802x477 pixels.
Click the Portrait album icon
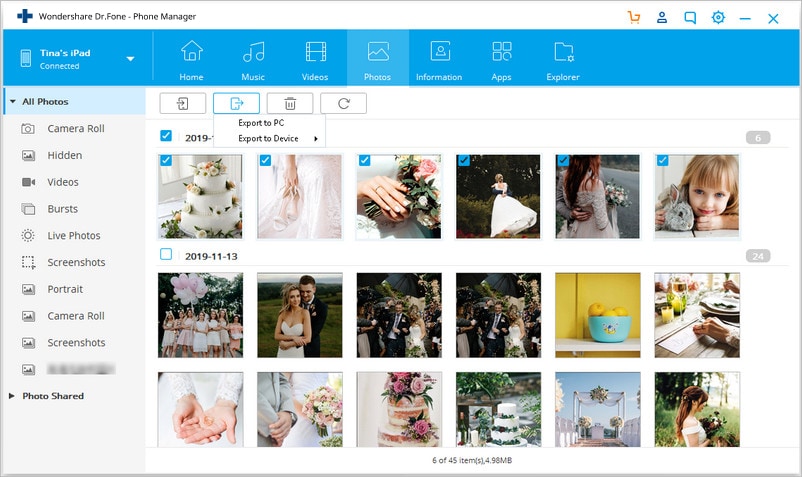click(28, 289)
